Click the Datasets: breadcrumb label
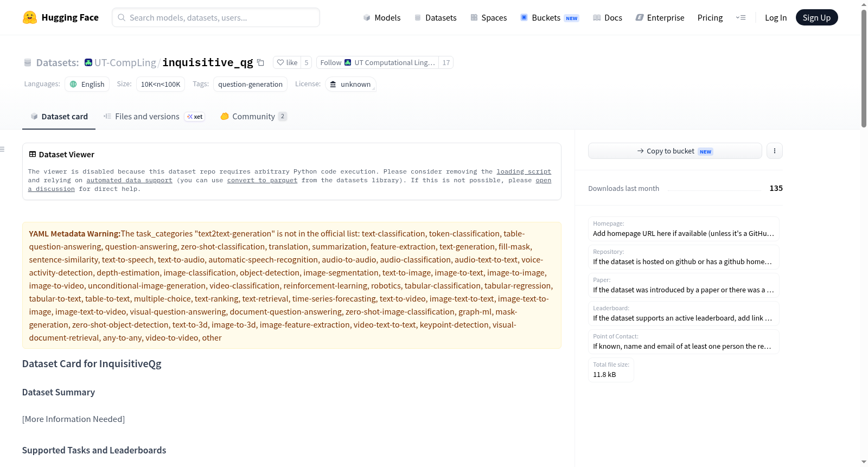 [x=58, y=62]
